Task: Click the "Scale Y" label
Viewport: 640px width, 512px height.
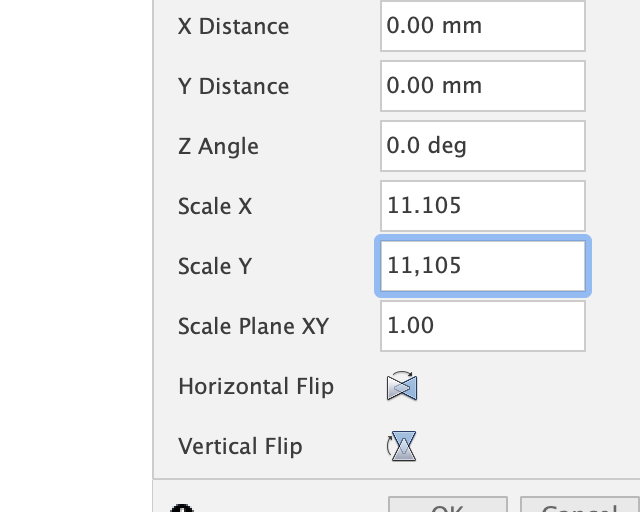Action: tap(215, 267)
